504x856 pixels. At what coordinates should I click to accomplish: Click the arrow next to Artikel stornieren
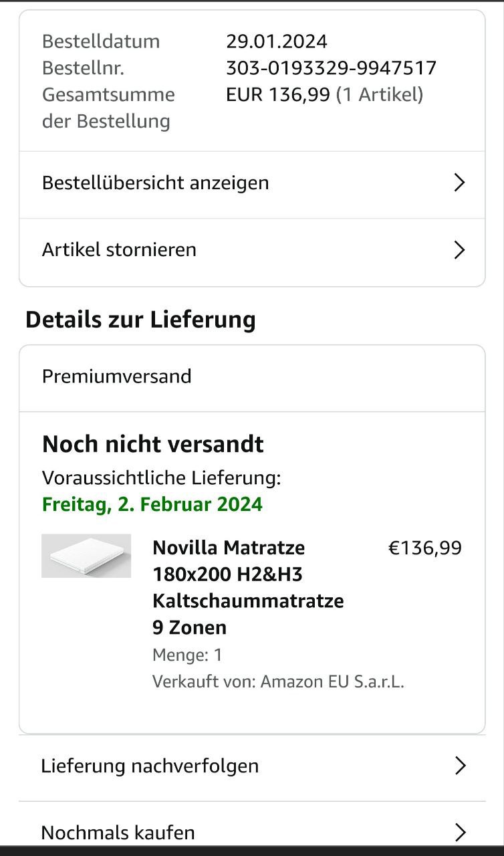[x=459, y=249]
